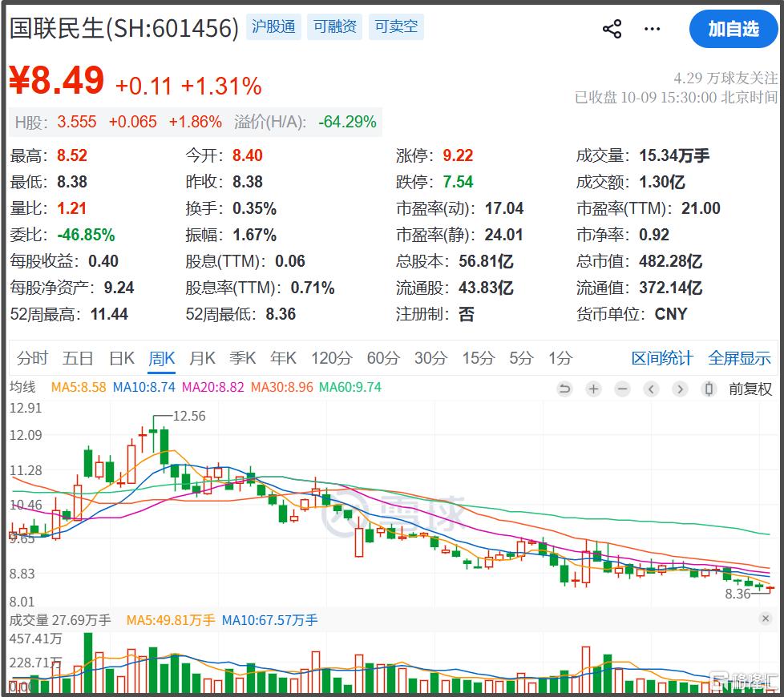
Task: Move chart right with next arrow
Action: pyautogui.click(x=680, y=389)
